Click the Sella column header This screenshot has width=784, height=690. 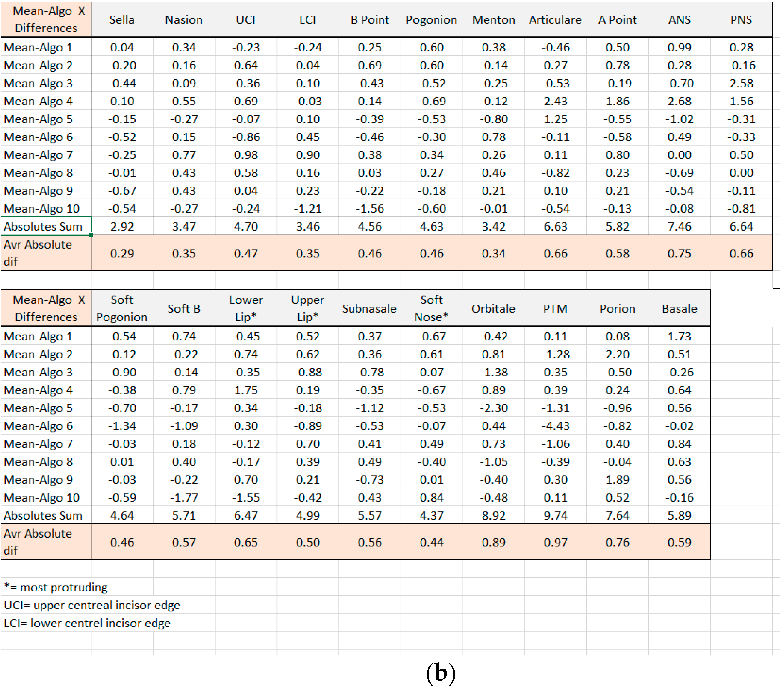[x=122, y=20]
